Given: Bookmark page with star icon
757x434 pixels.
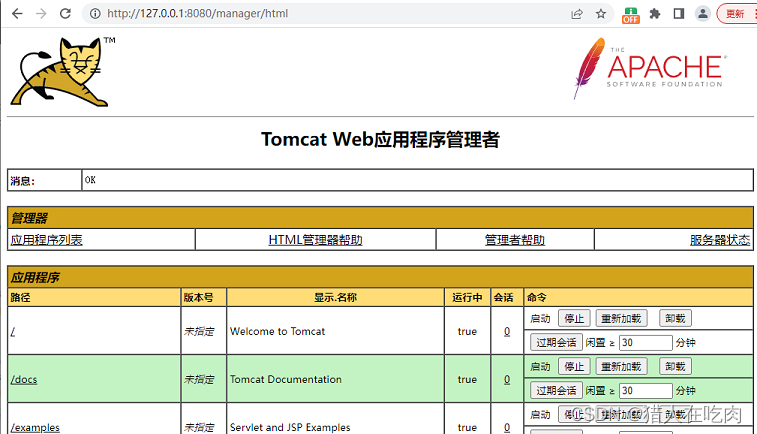Looking at the screenshot, I should [x=601, y=14].
